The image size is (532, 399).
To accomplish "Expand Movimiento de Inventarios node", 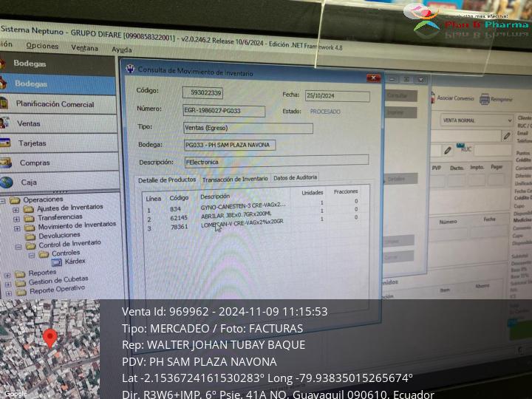I will [17, 228].
